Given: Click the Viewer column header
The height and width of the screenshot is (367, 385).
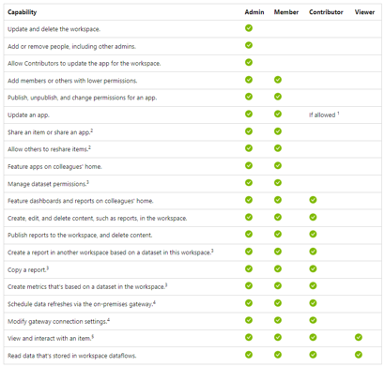Looking at the screenshot, I should pos(365,12).
